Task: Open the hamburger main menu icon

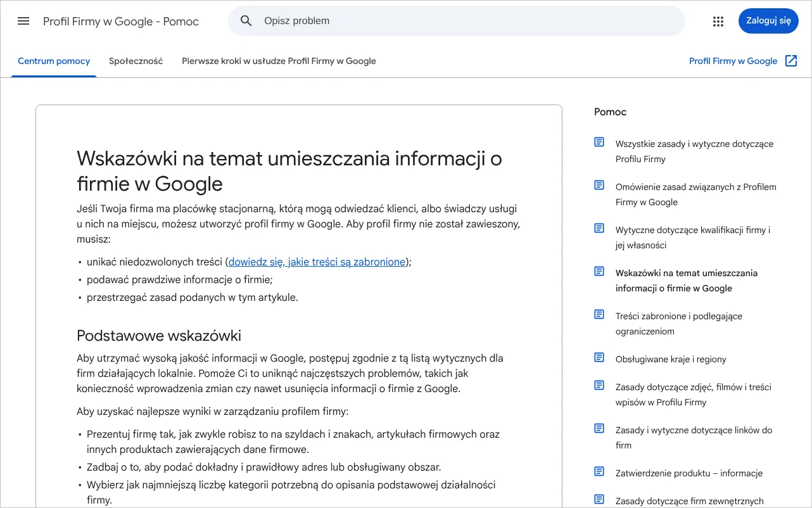Action: (23, 21)
